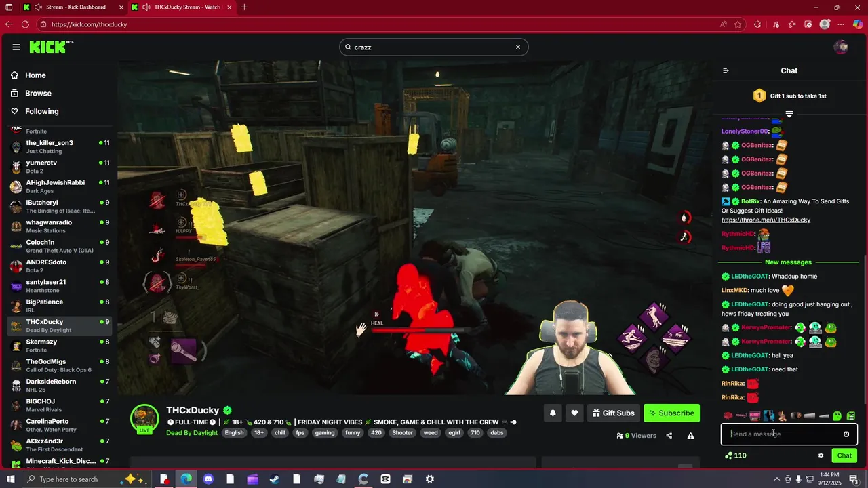Collapse the chat panel icon

coord(726,70)
